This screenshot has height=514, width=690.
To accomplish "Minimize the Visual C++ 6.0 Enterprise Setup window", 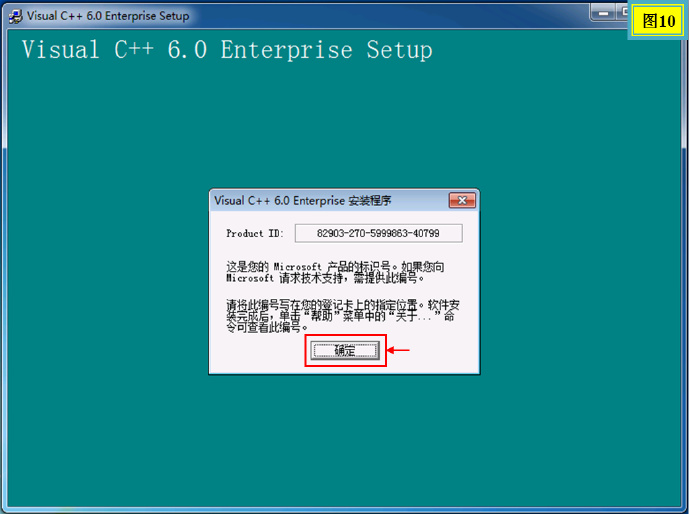I will (603, 13).
